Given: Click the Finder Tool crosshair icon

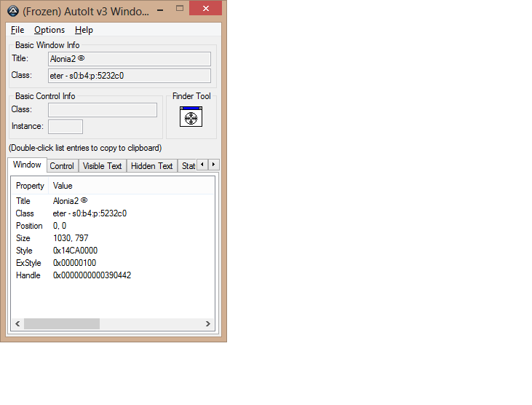Looking at the screenshot, I should tap(191, 117).
